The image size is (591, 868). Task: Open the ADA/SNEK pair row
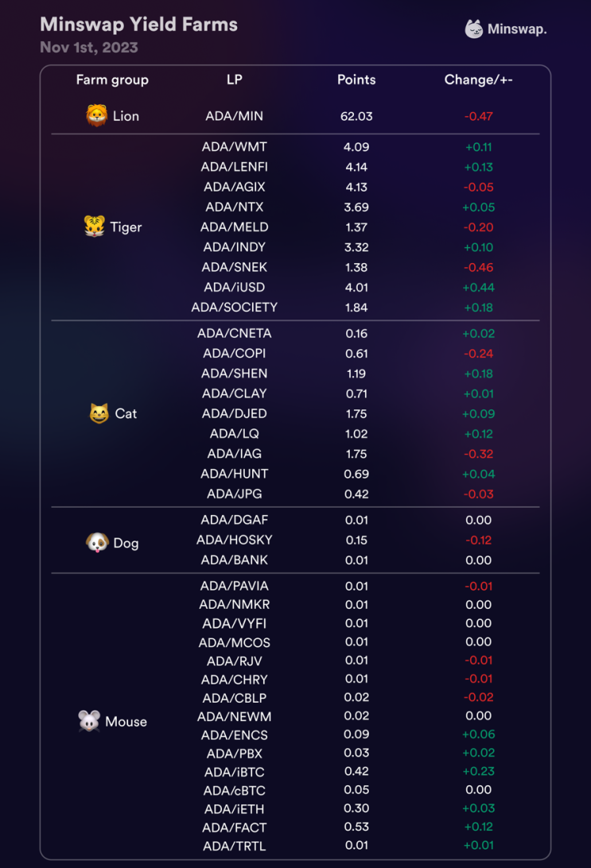tap(234, 267)
